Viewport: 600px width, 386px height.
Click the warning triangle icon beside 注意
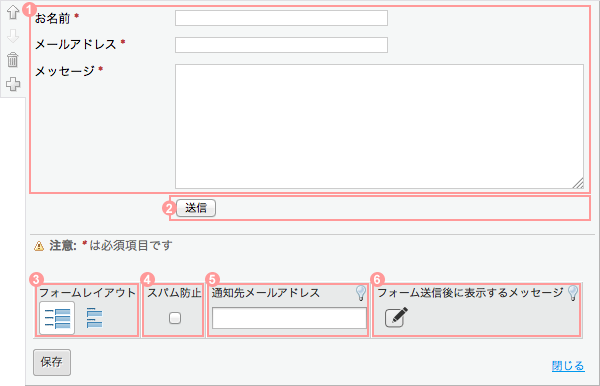(x=39, y=246)
